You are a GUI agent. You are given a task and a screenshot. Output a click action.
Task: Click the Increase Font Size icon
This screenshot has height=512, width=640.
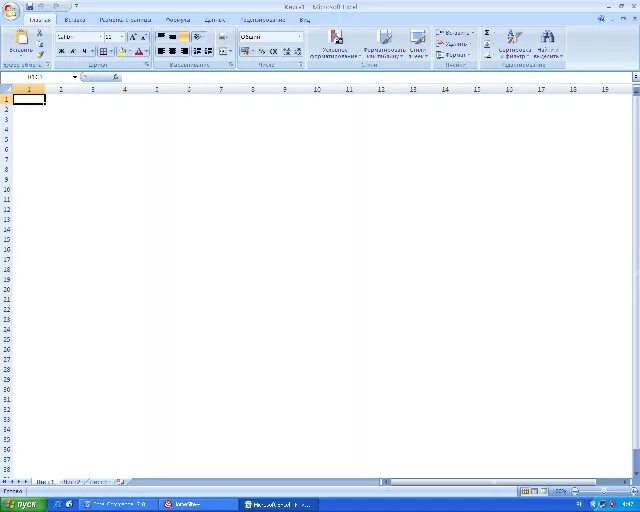[x=133, y=37]
